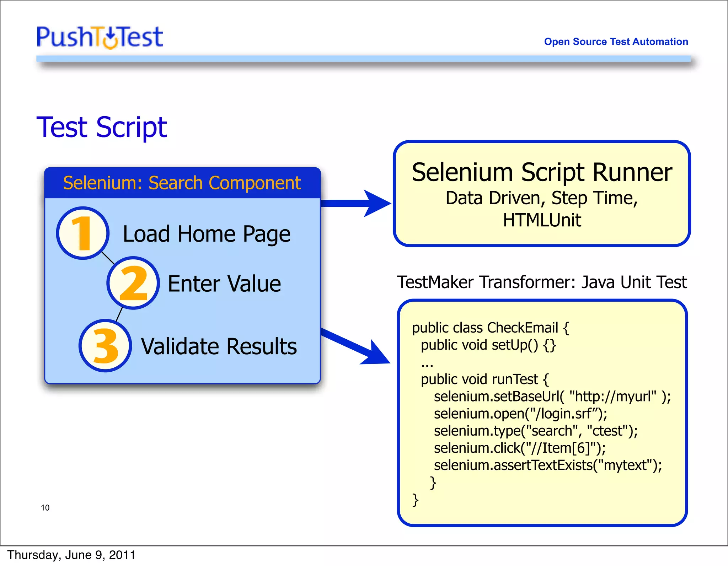Click the public class CheckEmail line
Image resolution: width=728 pixels, height=566 pixels.
[x=491, y=328]
